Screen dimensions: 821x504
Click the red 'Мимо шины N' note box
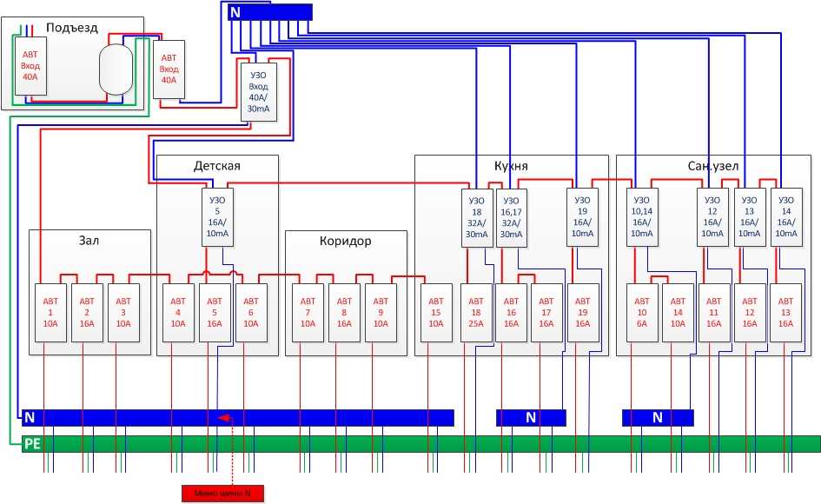pyautogui.click(x=223, y=494)
